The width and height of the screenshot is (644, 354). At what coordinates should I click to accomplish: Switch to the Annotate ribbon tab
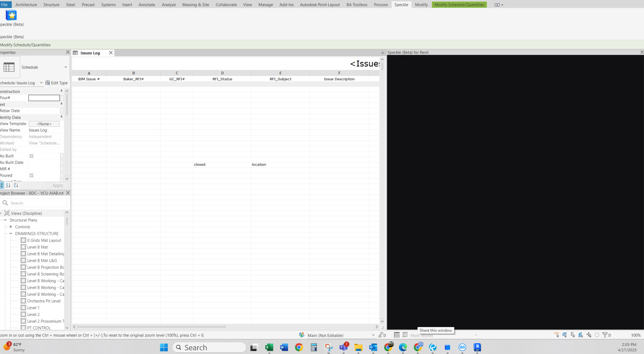[x=146, y=5]
